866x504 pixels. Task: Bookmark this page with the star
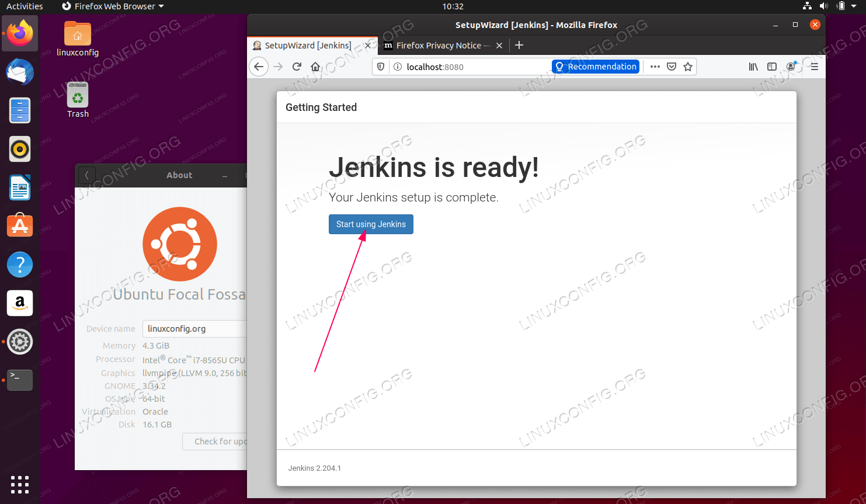[x=688, y=67]
